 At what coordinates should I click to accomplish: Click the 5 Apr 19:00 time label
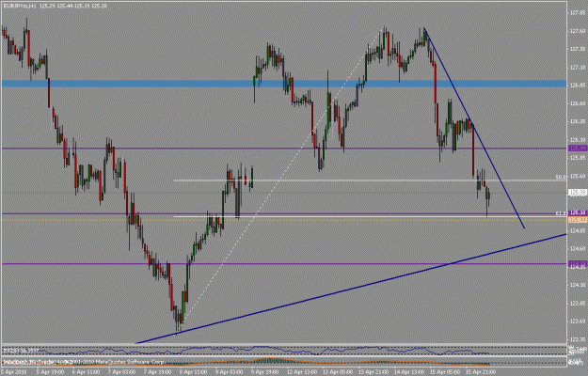tap(50, 372)
